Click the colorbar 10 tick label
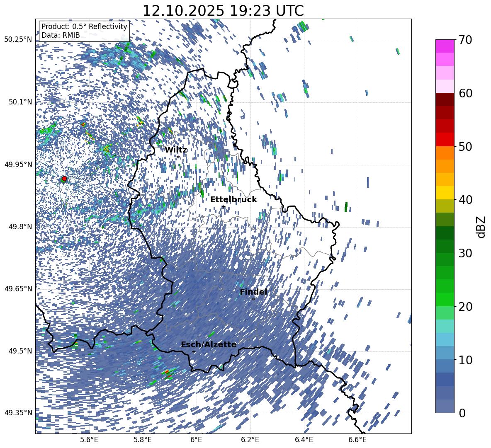 (x=465, y=360)
